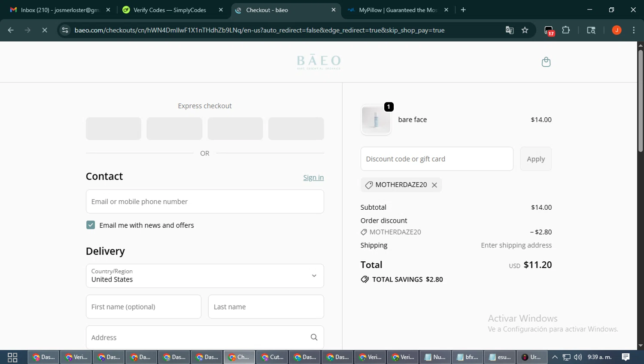Screen dimensions: 644x364
Task: Open the Google Translate icon in address bar
Action: (x=510, y=30)
